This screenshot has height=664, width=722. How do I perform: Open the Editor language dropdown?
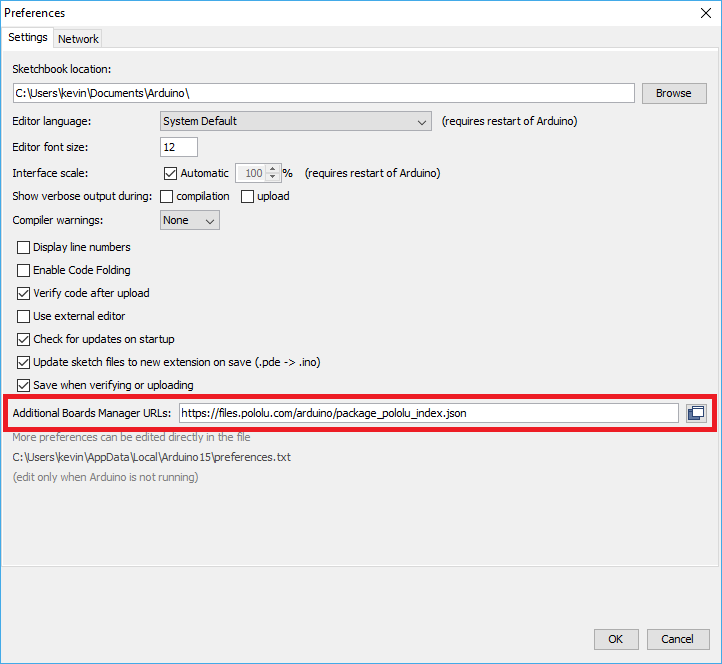295,121
